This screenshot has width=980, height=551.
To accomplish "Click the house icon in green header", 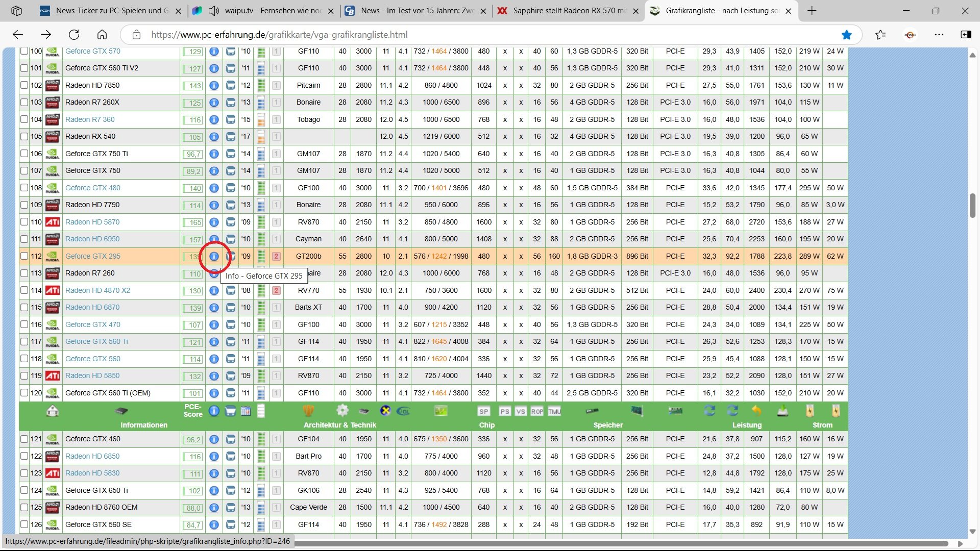I will 53,411.
